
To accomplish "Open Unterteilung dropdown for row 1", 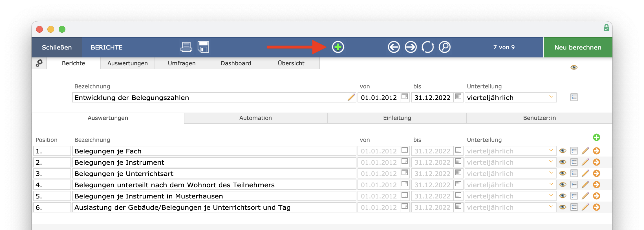I will (510, 151).
